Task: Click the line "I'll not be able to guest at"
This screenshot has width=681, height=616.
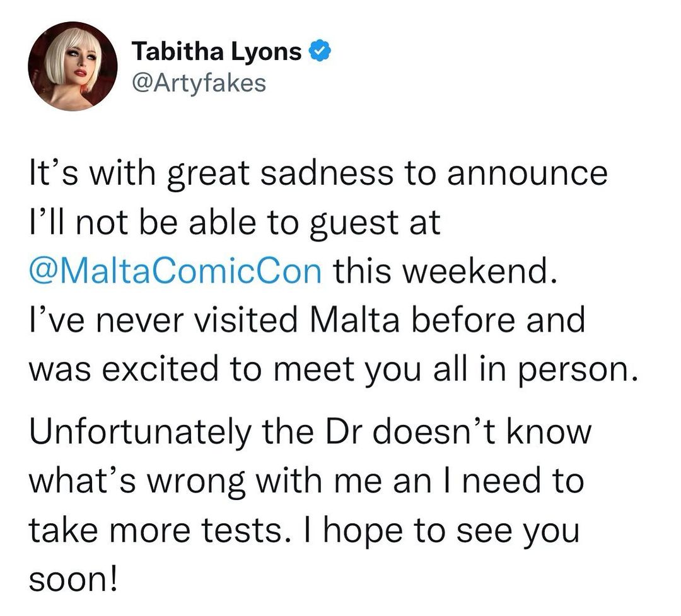Action: coord(235,223)
